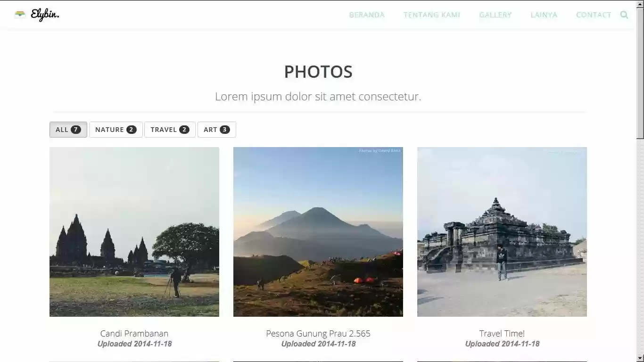Viewport: 644px width, 362px height.
Task: Click the Travel Time! caption
Action: 502,333
